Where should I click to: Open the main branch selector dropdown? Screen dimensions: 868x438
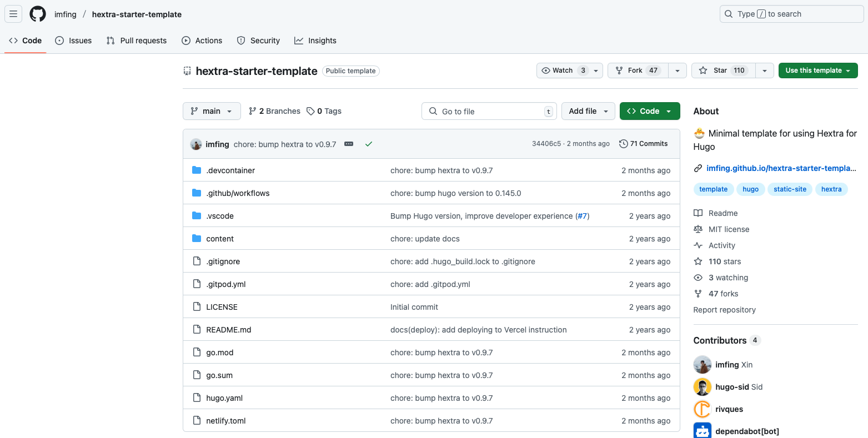pos(212,111)
